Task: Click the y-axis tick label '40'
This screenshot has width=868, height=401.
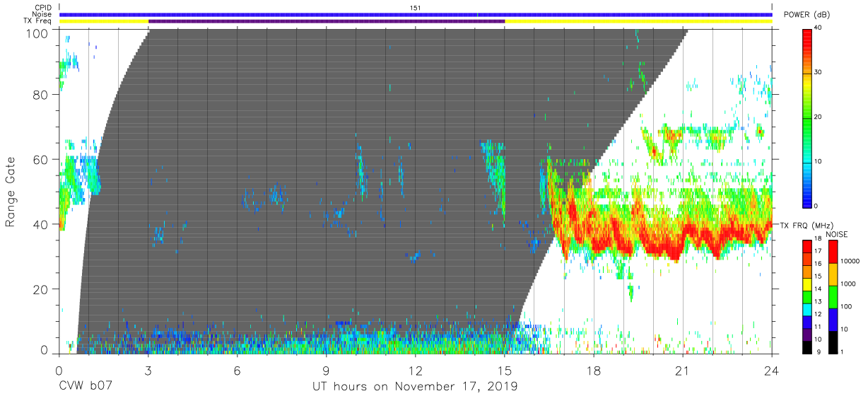Action: point(41,224)
